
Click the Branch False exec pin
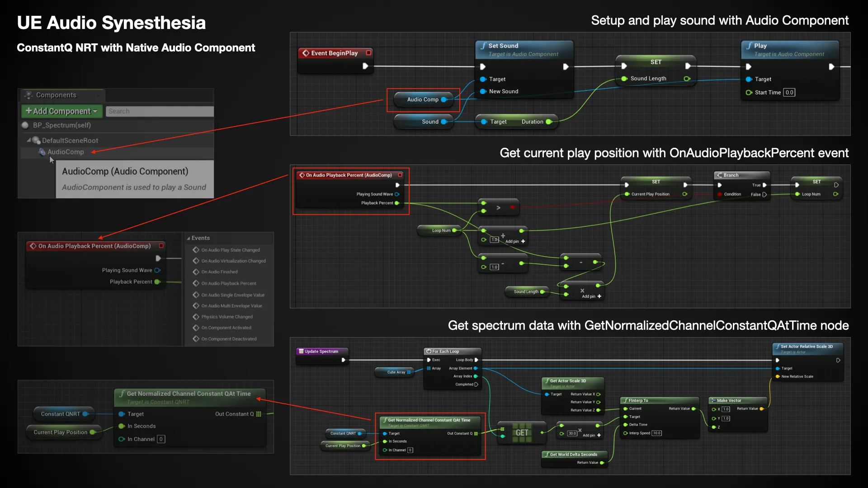pos(764,194)
